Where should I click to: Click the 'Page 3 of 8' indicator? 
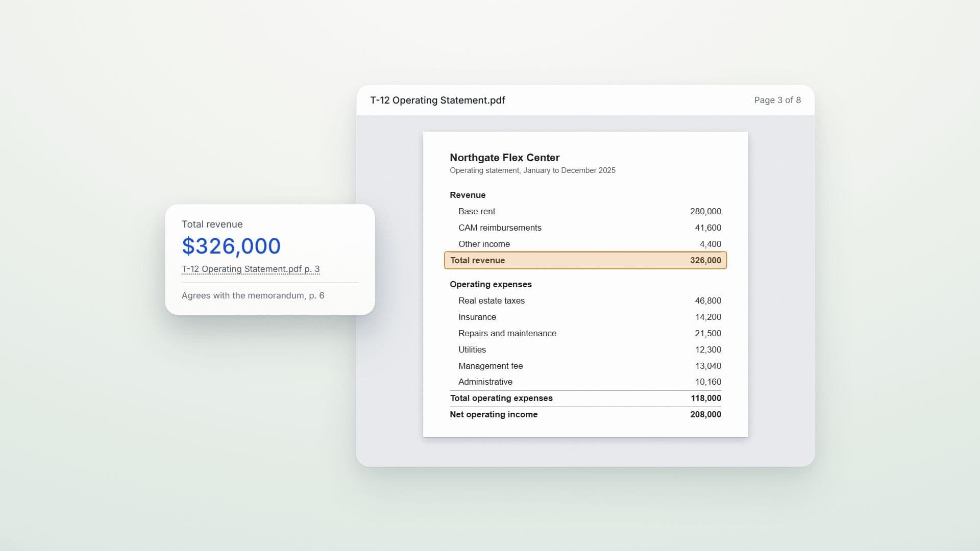click(777, 100)
